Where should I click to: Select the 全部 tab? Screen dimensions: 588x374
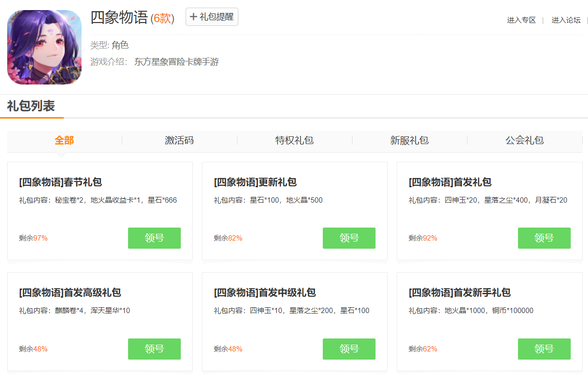pos(64,141)
